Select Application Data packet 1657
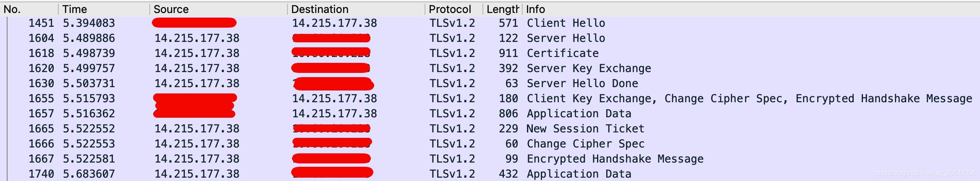Screen dimensions: 980x181 click(579, 114)
